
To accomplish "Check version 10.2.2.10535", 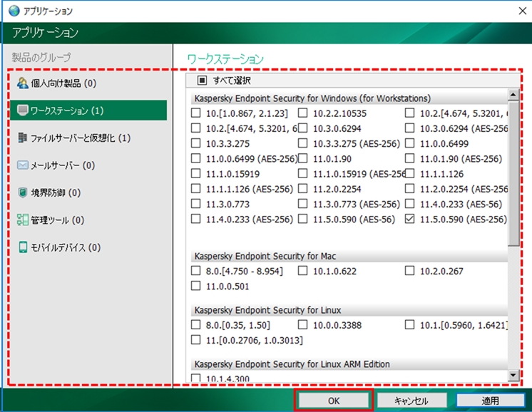I will (302, 113).
